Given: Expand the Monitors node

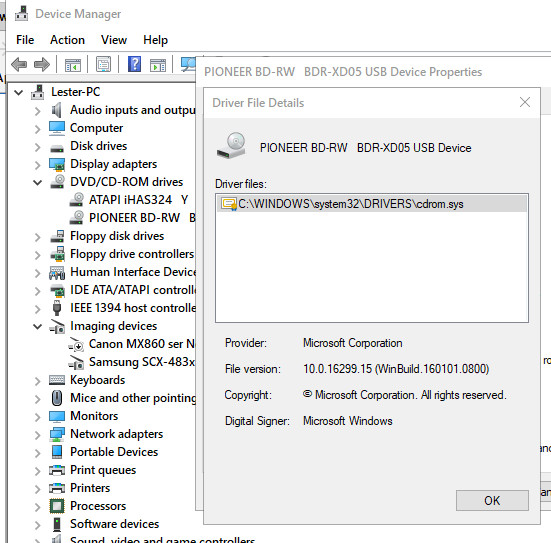Looking at the screenshot, I should click(x=38, y=417).
